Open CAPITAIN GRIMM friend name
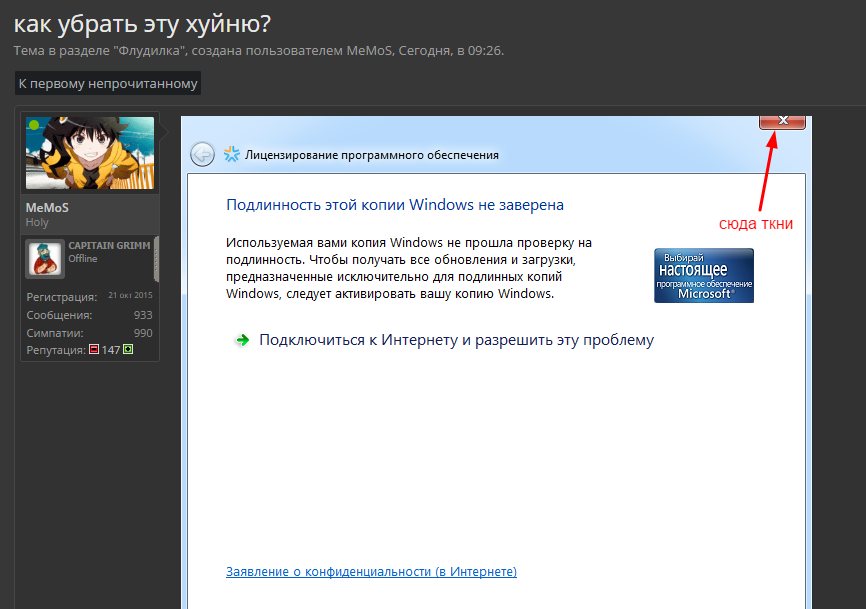Viewport: 866px width, 609px height. (109, 245)
